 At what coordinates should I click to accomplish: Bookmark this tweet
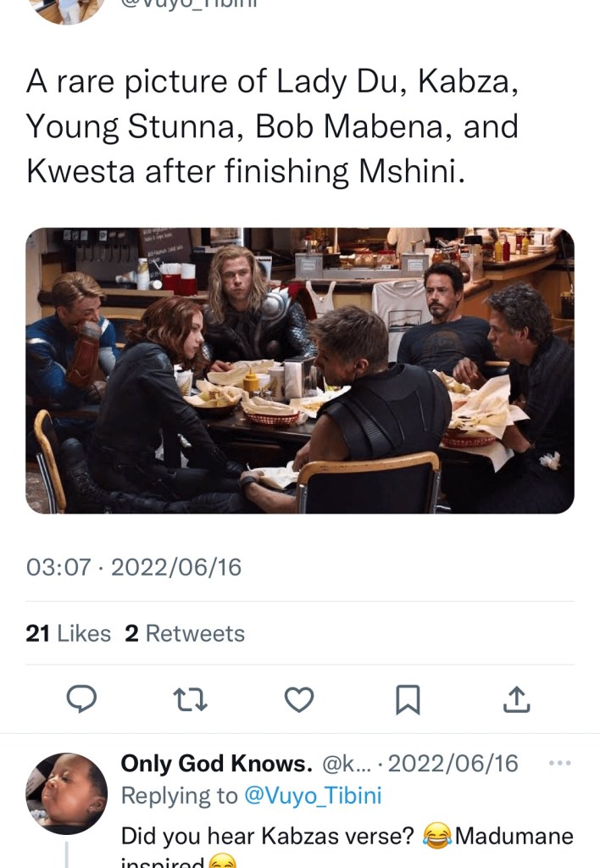coord(408,698)
